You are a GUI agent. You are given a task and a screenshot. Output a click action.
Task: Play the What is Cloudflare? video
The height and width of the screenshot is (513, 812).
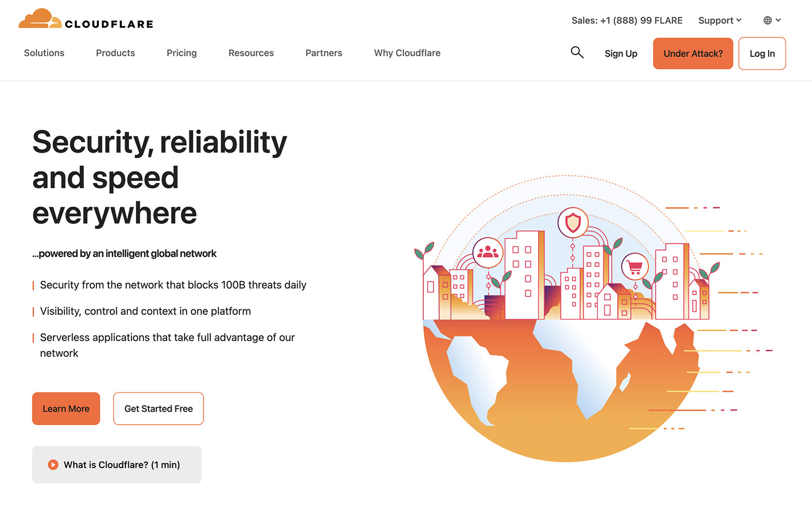[117, 465]
